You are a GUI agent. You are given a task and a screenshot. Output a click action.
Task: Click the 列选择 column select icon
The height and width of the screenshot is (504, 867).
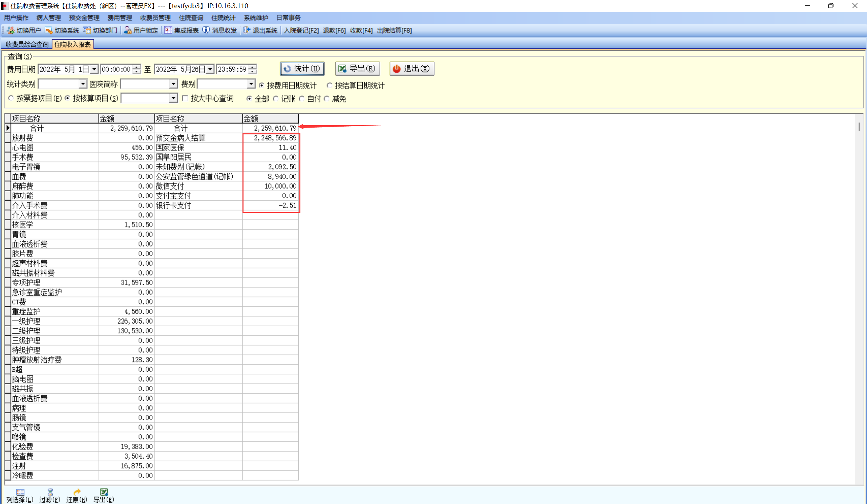click(x=20, y=492)
